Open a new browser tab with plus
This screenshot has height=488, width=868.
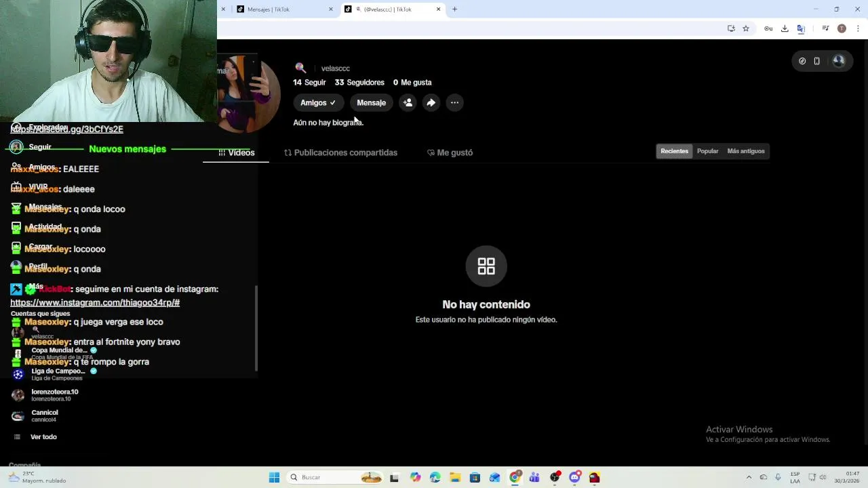tap(454, 9)
